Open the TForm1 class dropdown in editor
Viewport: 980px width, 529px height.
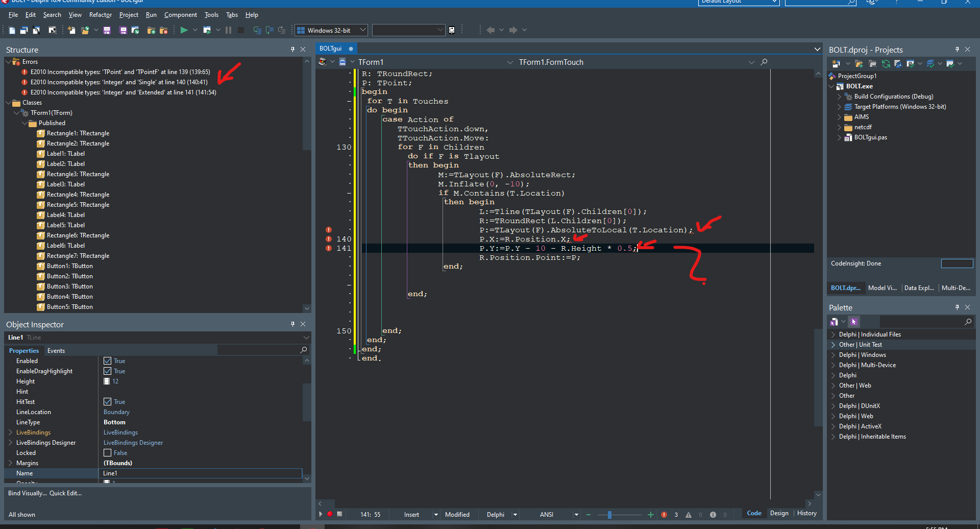point(510,62)
